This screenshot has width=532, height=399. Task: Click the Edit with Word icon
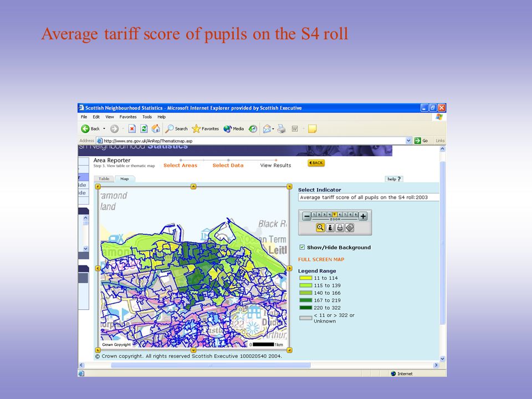[295, 129]
